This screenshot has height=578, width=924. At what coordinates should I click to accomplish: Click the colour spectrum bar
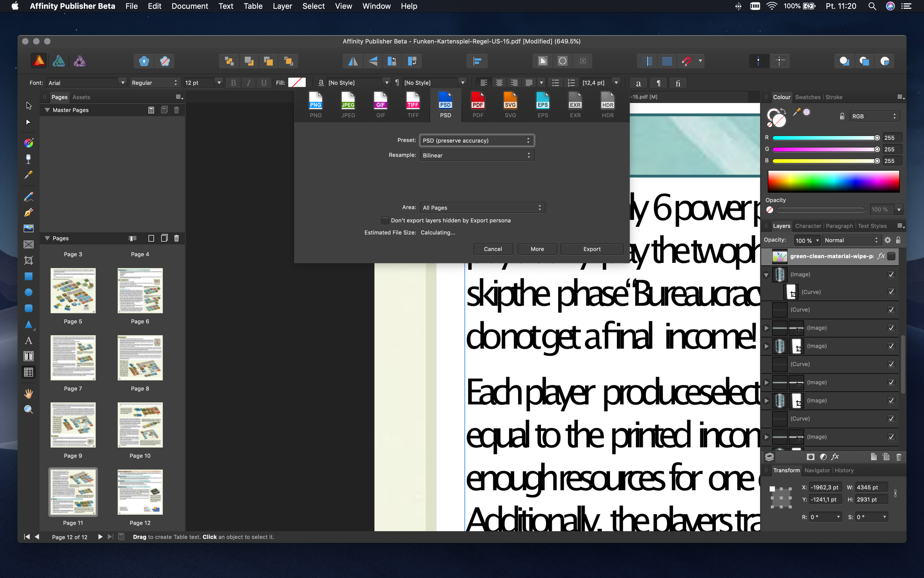tap(833, 181)
